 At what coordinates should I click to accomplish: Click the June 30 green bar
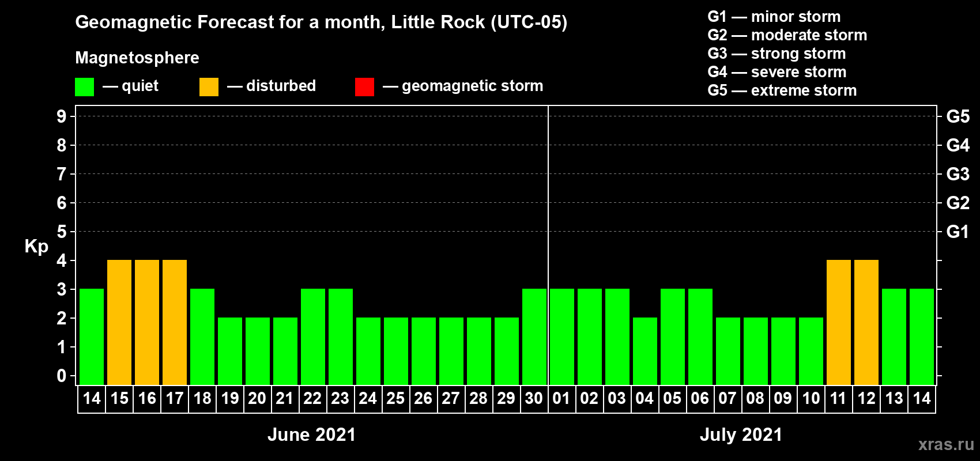(534, 337)
